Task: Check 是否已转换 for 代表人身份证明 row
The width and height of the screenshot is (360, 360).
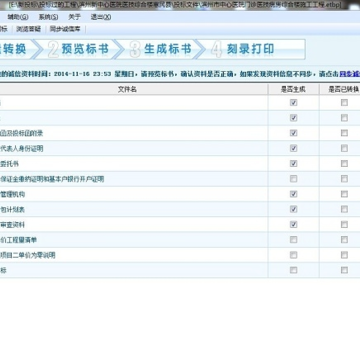Action: click(x=344, y=148)
